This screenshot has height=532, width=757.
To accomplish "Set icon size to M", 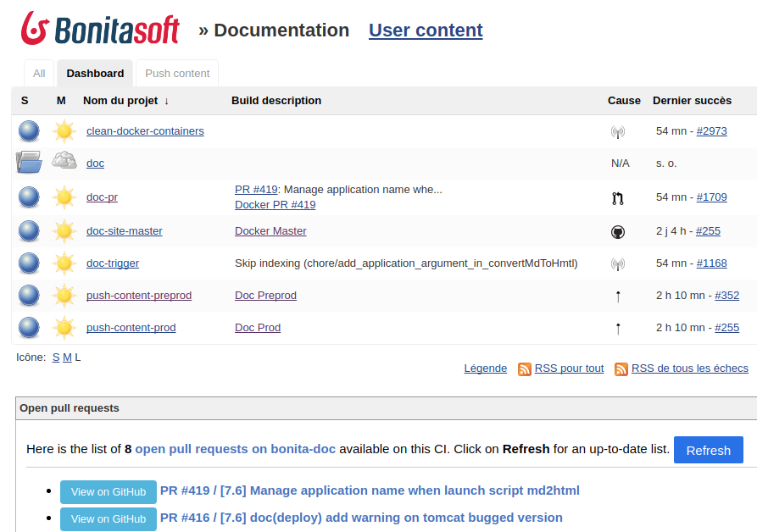I will [x=67, y=357].
